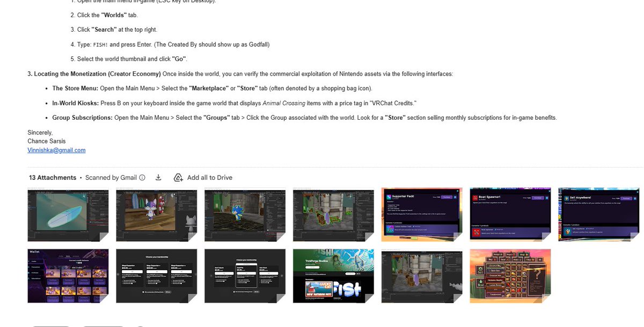Click the 13 Attachments label

(53, 178)
